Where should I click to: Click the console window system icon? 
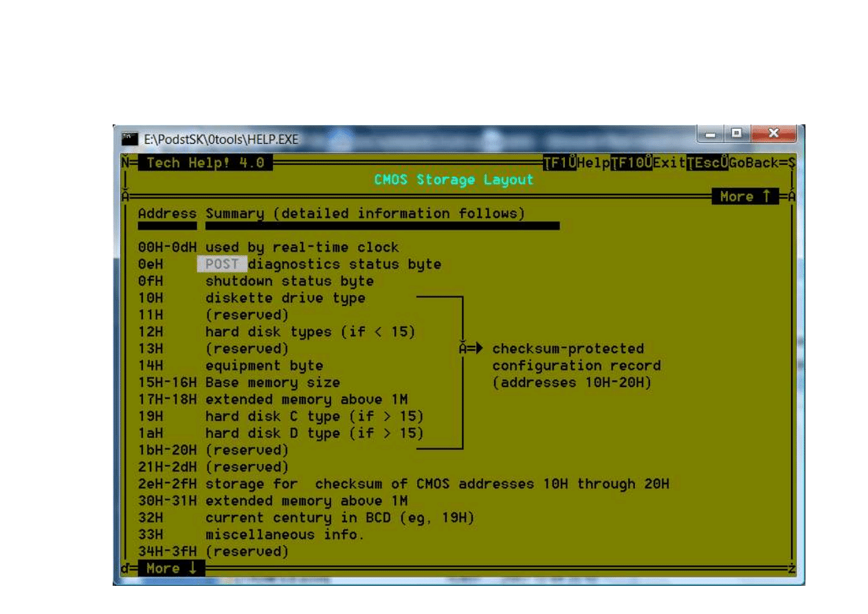coord(129,139)
